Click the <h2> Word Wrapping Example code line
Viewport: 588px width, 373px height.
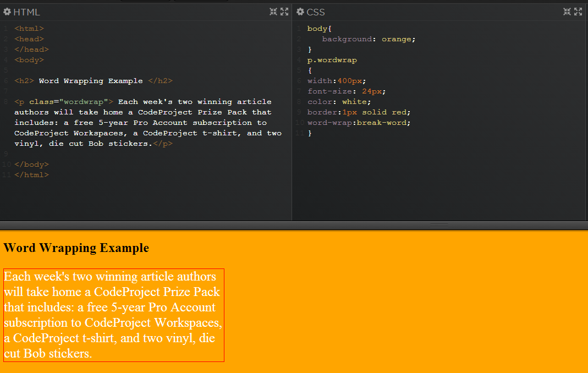tap(94, 81)
